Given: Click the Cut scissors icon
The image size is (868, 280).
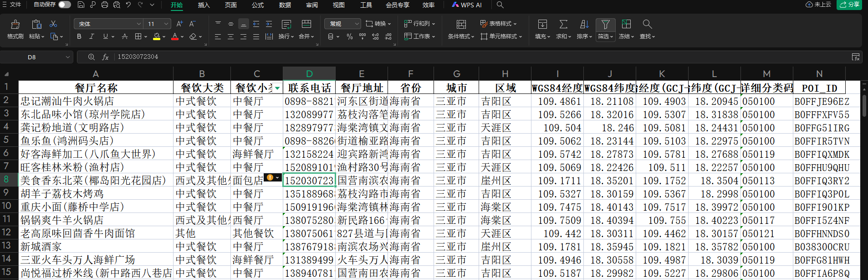Looking at the screenshot, I should [x=53, y=24].
